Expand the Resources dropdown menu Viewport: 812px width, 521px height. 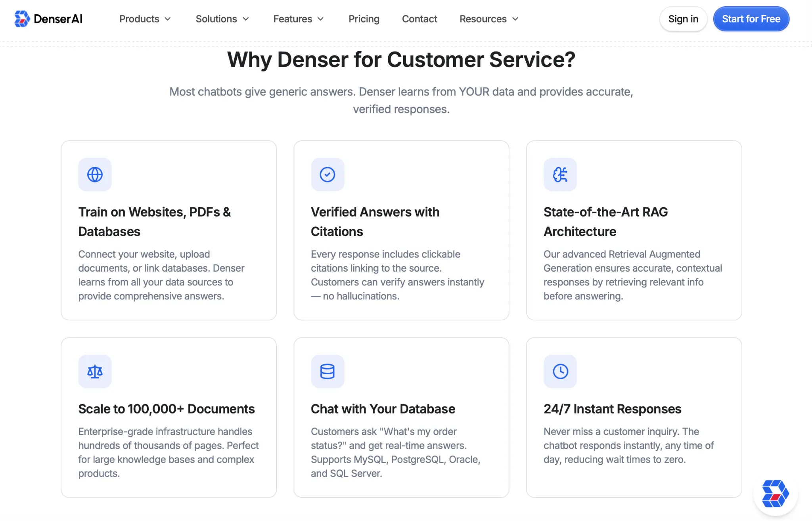488,19
